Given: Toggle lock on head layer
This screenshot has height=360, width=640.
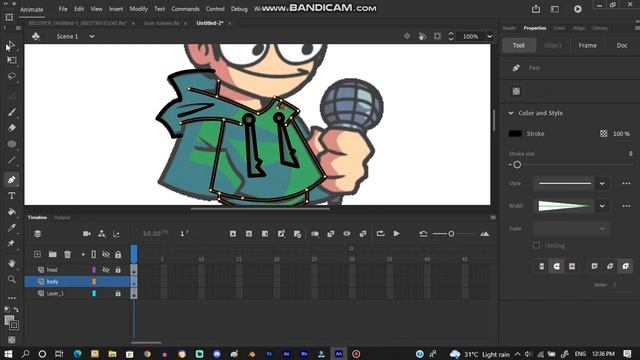Looking at the screenshot, I should coord(118,270).
